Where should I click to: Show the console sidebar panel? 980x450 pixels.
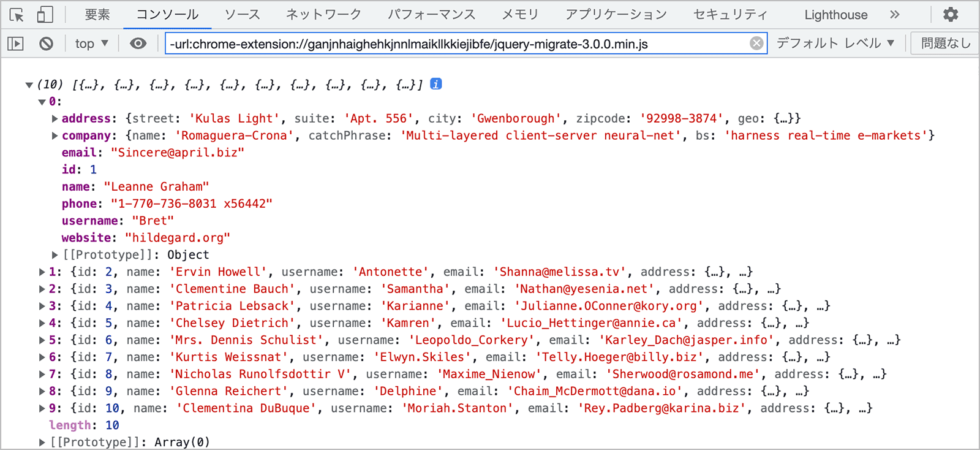coord(15,44)
